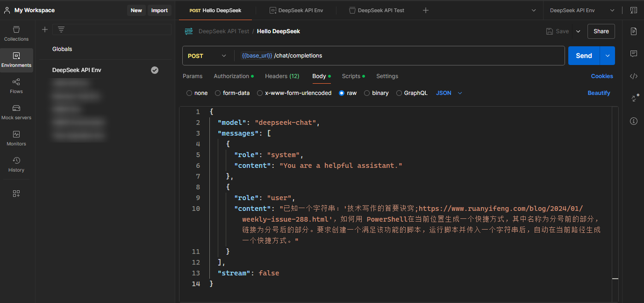Open the request info icon

click(634, 121)
